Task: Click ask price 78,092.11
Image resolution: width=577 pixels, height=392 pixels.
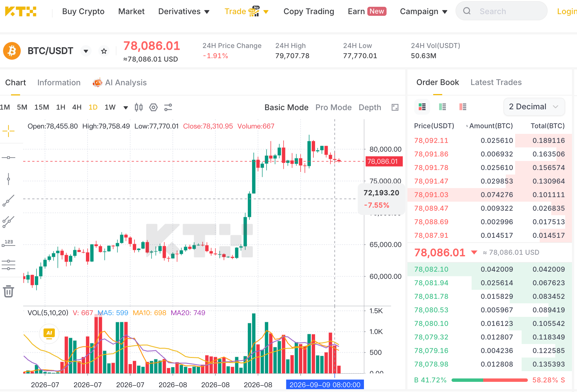Action: click(431, 140)
